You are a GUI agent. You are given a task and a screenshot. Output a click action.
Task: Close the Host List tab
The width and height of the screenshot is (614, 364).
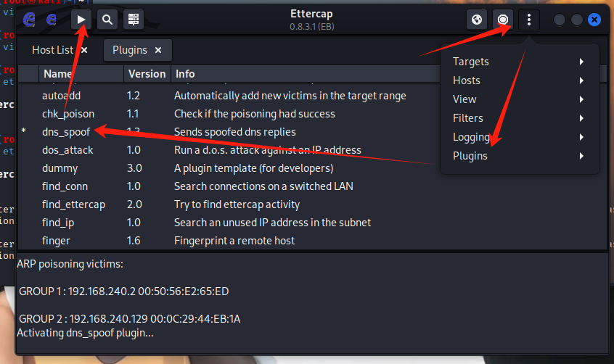coord(84,50)
